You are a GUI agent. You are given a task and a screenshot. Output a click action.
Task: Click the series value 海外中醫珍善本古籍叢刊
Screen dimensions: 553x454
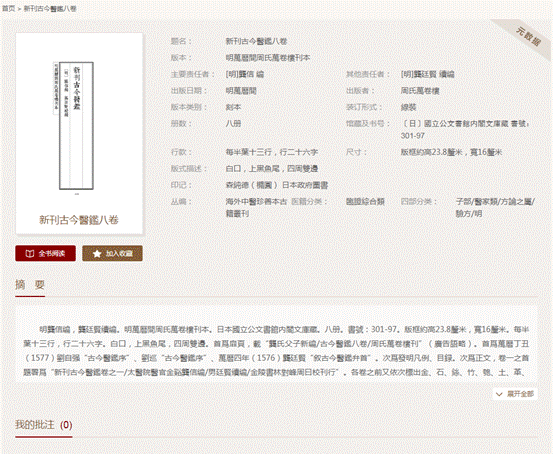tap(256, 207)
